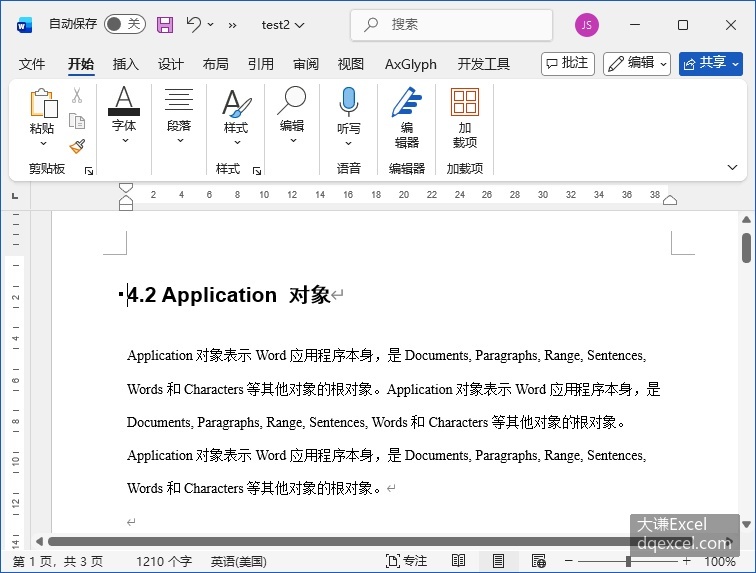Click the 共享 (Share) button
Image resolution: width=756 pixels, height=573 pixels.
(x=711, y=64)
